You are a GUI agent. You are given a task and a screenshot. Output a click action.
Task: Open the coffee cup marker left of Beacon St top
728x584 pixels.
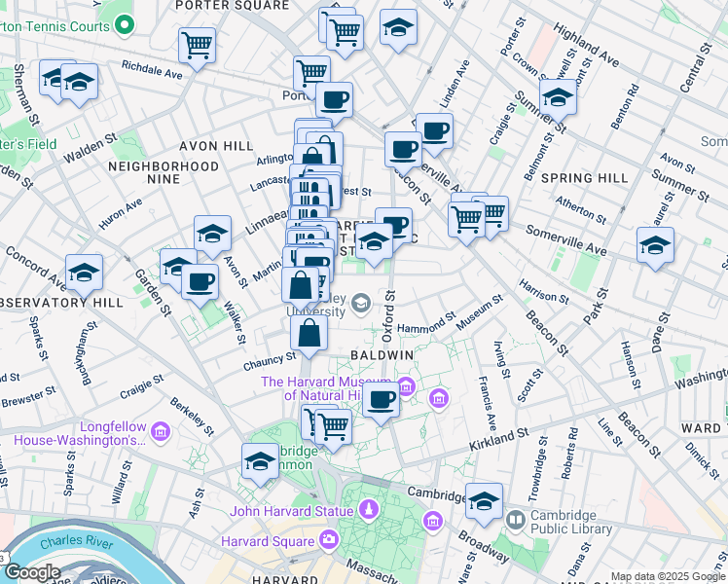pos(404,153)
